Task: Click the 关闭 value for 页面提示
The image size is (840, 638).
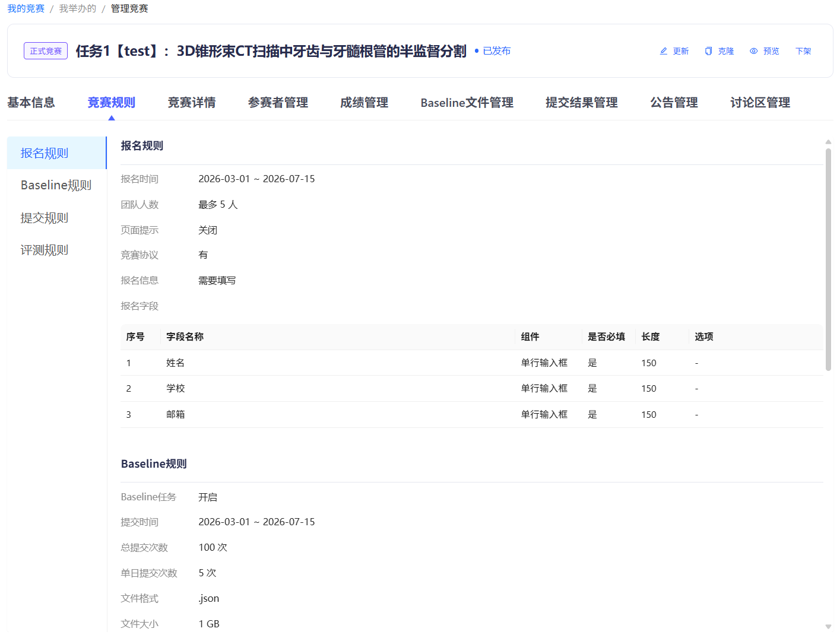Action: click(208, 230)
